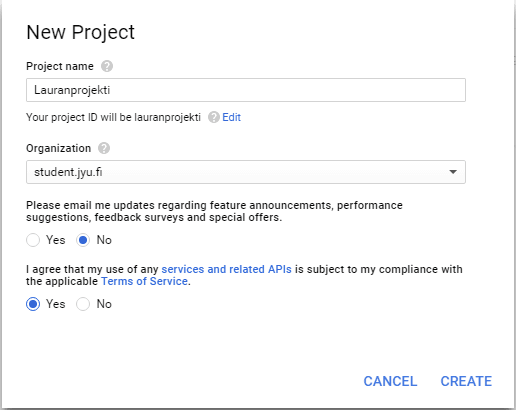Click the 'Organization' label
This screenshot has height=410, width=516.
point(58,148)
